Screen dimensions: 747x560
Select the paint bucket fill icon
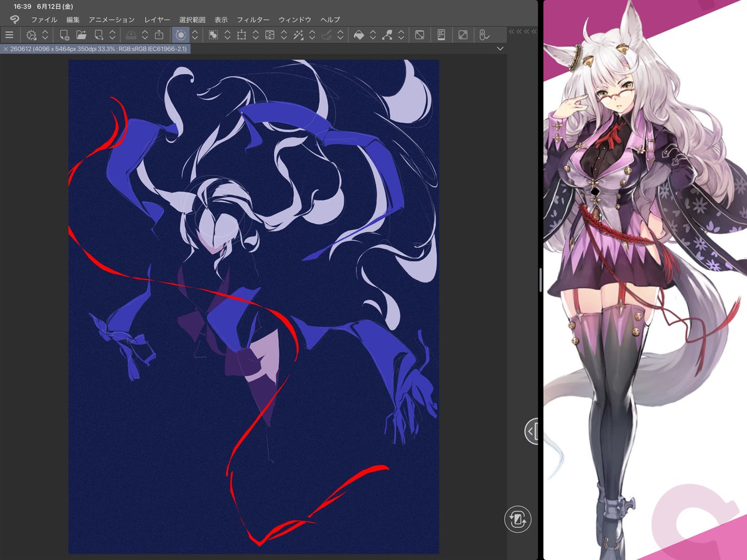359,35
